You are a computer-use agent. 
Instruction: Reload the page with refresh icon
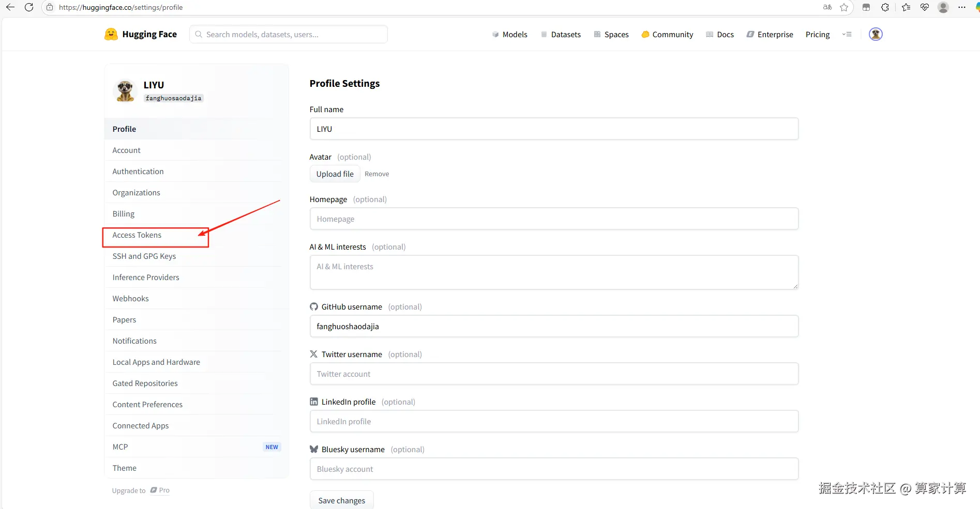click(29, 7)
